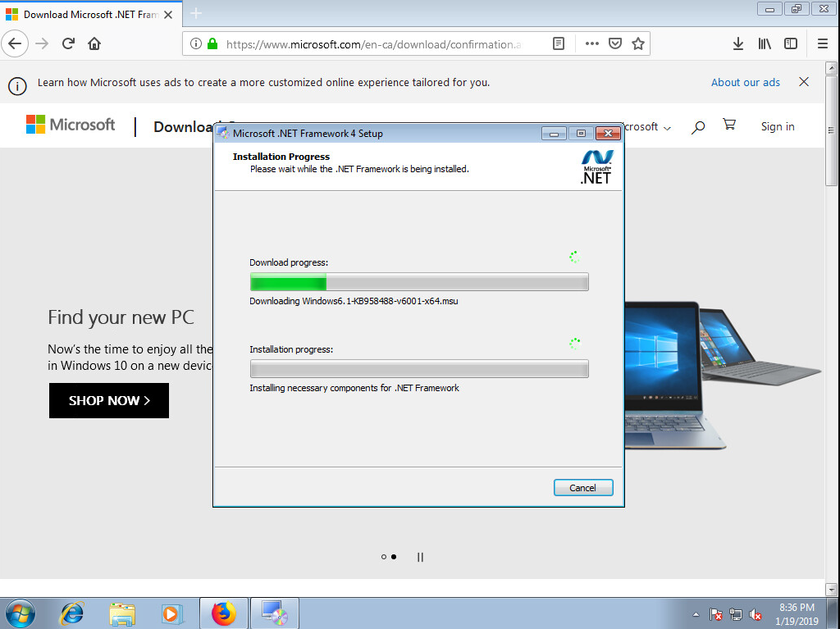Click the URL address field
Image resolution: width=840 pixels, height=629 pixels.
(x=373, y=44)
